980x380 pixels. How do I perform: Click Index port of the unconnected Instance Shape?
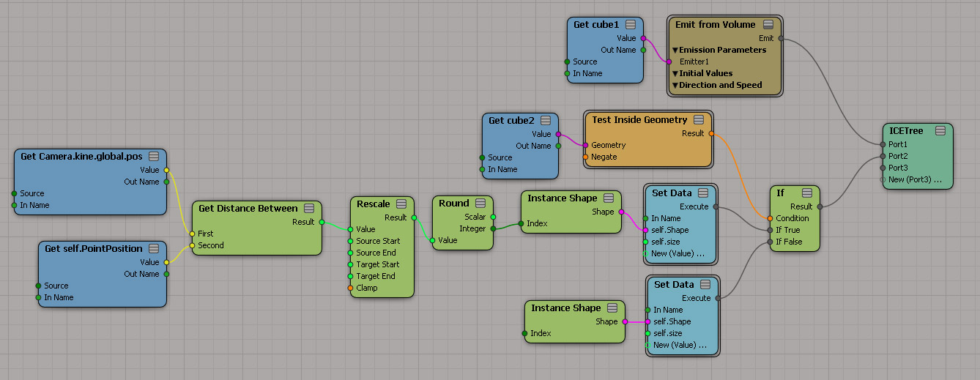[x=525, y=334]
